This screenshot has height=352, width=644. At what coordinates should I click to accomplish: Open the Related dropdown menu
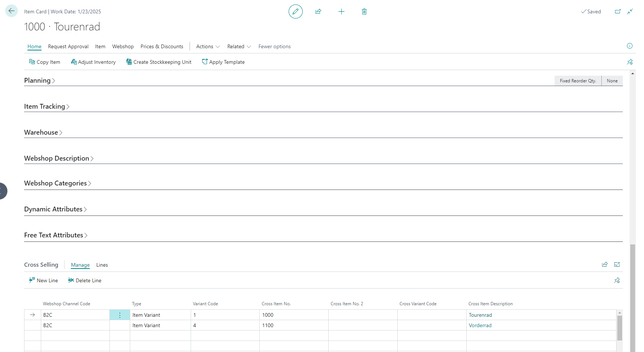click(239, 46)
